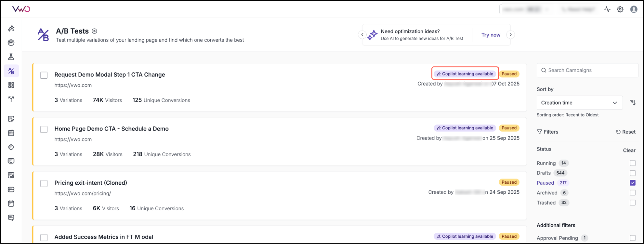Click the split URL fork icon in sidebar
The height and width of the screenshot is (244, 644).
click(11, 99)
